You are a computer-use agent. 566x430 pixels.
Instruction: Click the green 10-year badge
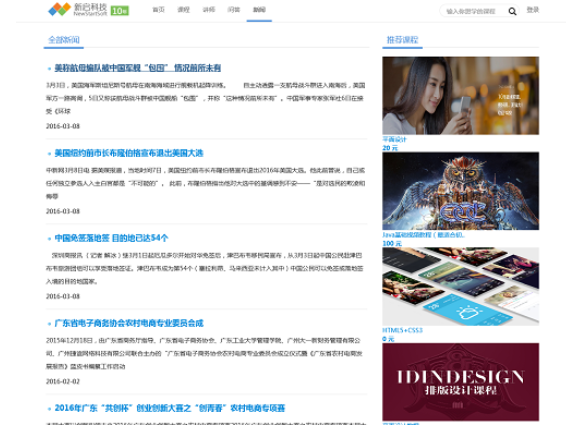pos(119,11)
